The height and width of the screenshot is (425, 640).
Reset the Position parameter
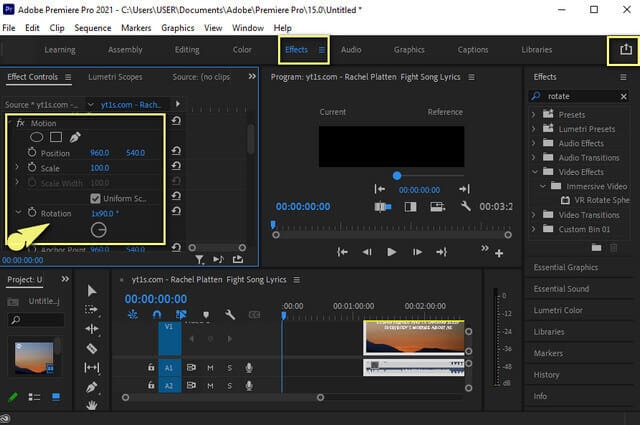pos(176,153)
